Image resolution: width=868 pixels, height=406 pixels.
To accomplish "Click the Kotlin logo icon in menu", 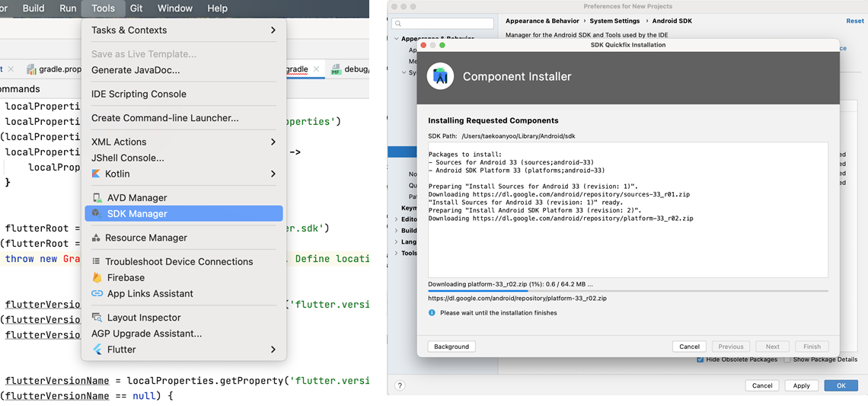I will tap(97, 174).
